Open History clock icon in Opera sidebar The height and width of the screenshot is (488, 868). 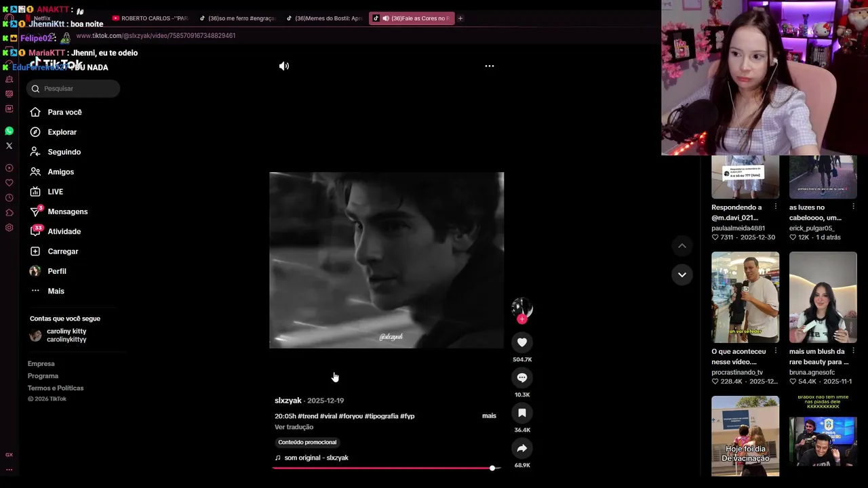coord(9,198)
